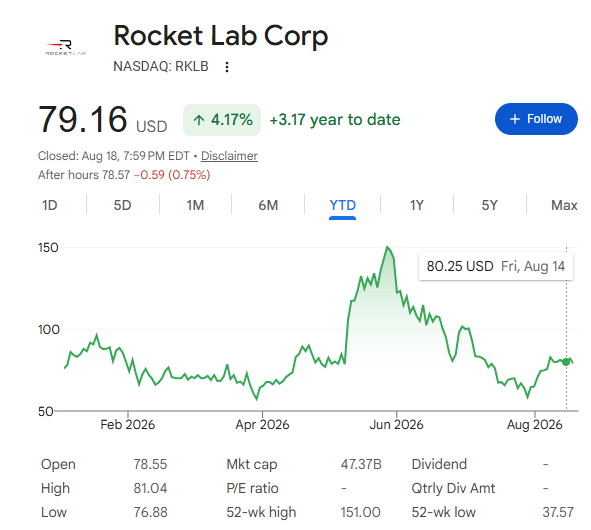Click the Closed: Aug 18 timestamp text
This screenshot has width=591, height=530.
[x=114, y=156]
